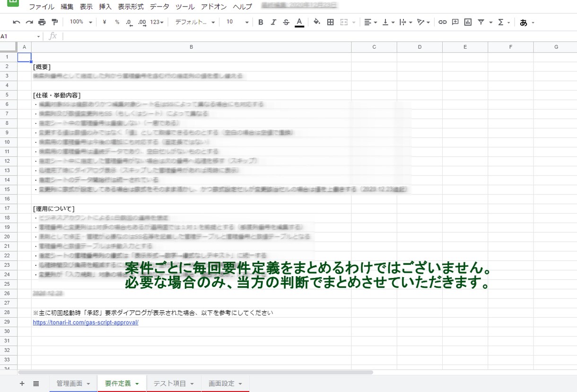577x392 pixels.
Task: Decrease decimal places
Action: 129,22
